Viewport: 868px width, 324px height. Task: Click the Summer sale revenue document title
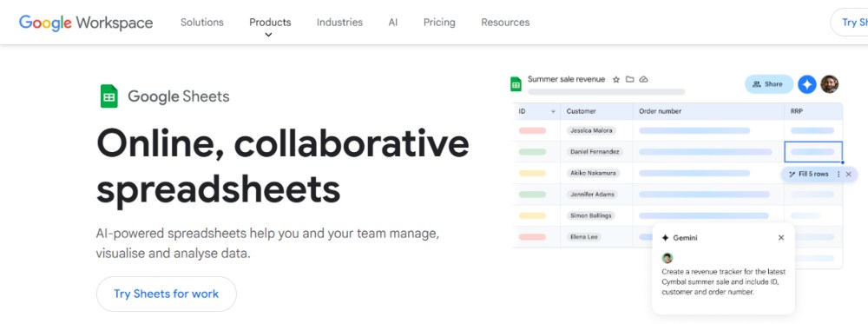566,79
